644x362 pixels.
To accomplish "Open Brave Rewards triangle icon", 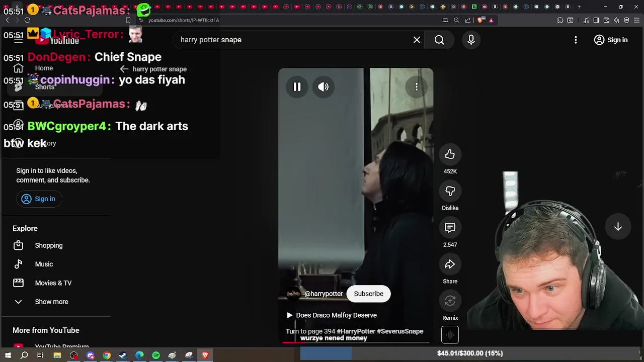I will [491, 20].
